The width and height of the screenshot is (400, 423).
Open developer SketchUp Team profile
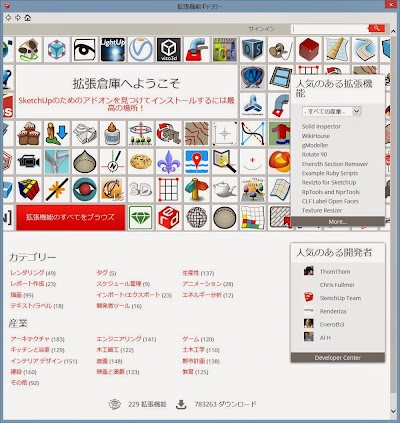(x=340, y=298)
